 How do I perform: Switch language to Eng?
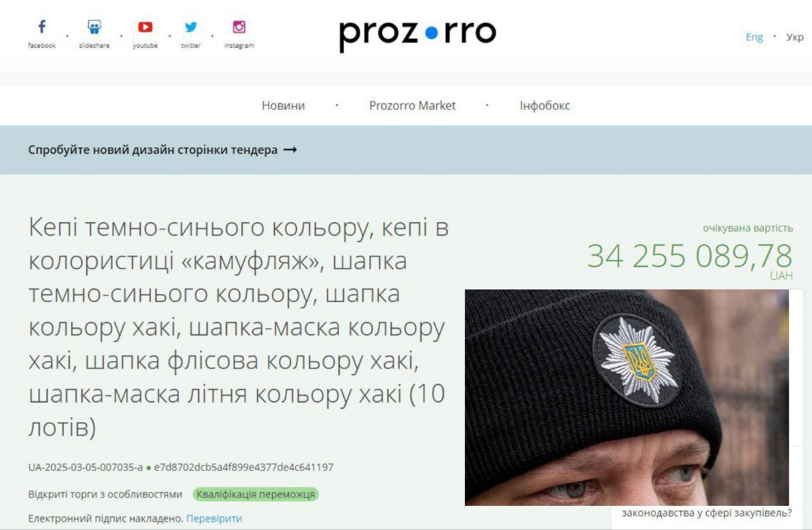[x=754, y=37]
